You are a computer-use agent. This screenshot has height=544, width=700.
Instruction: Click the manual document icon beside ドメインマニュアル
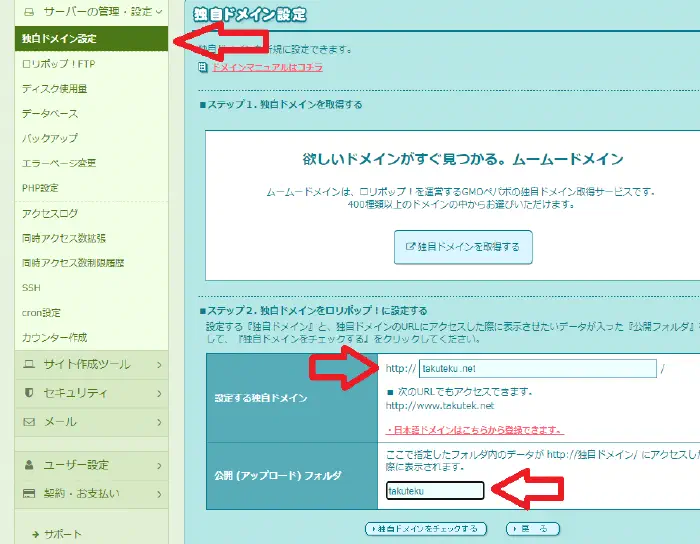[203, 67]
